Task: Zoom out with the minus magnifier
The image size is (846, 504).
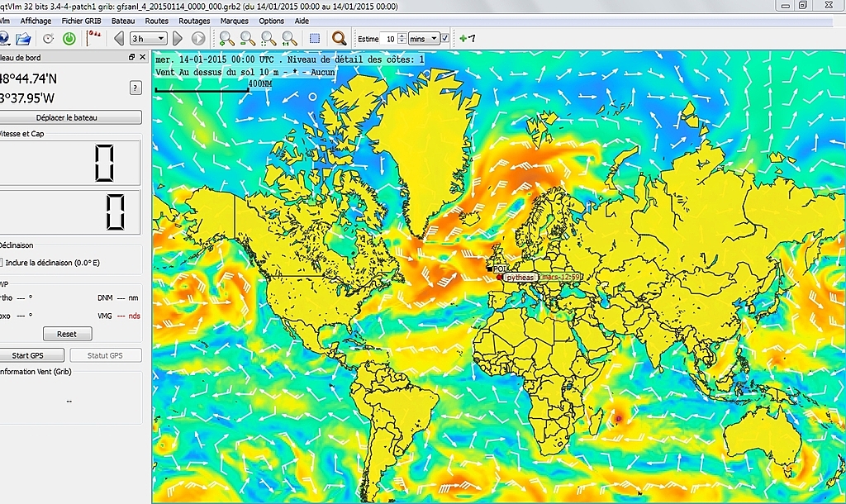Action: coord(248,38)
